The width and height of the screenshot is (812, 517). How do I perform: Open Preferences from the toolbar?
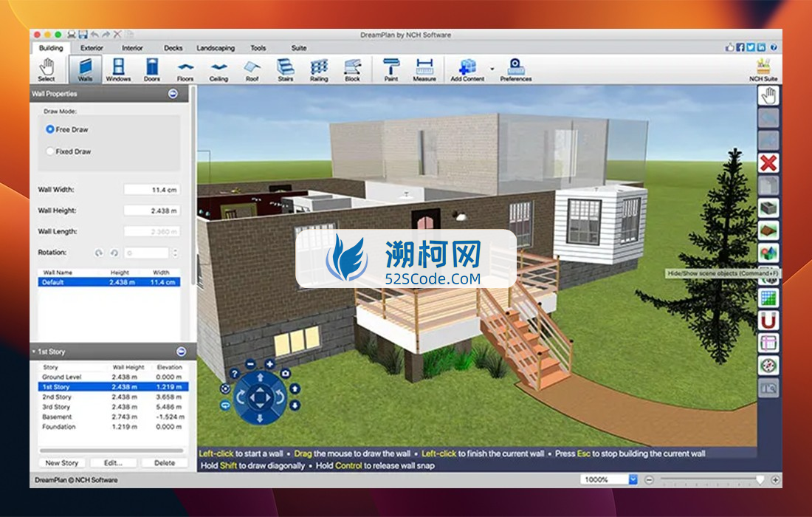[x=516, y=69]
